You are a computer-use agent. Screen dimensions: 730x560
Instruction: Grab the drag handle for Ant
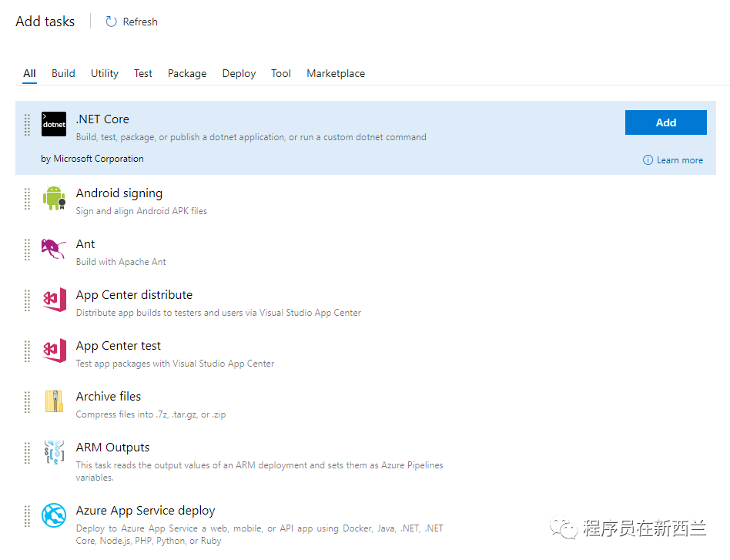[27, 250]
